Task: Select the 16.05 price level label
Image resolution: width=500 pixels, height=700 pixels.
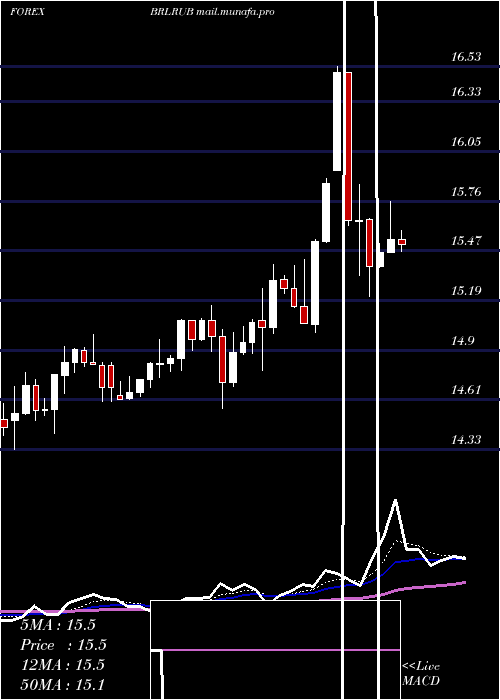Action: pyautogui.click(x=466, y=142)
